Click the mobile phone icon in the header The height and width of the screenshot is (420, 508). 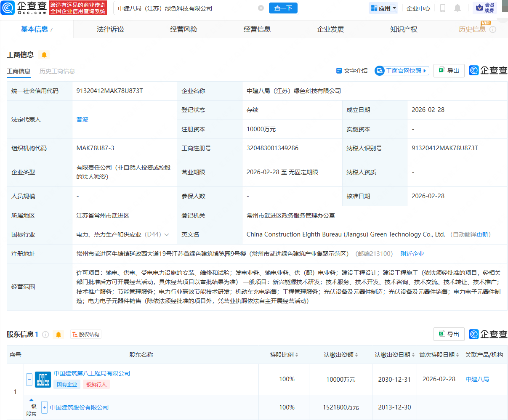(443, 8)
